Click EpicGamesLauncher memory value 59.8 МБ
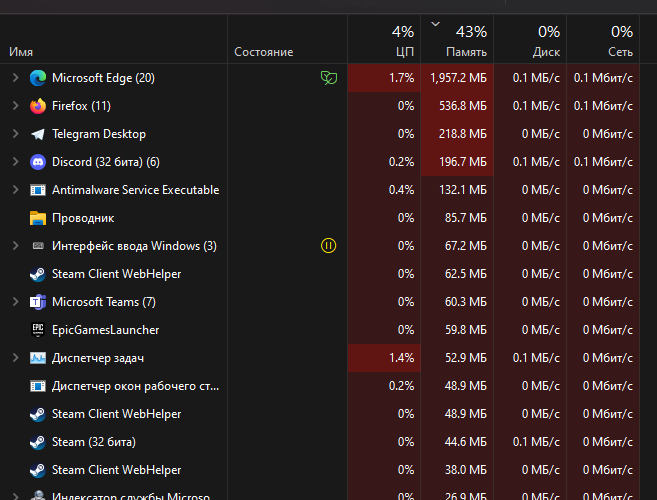Screen dimensions: 657x500 tap(466, 330)
